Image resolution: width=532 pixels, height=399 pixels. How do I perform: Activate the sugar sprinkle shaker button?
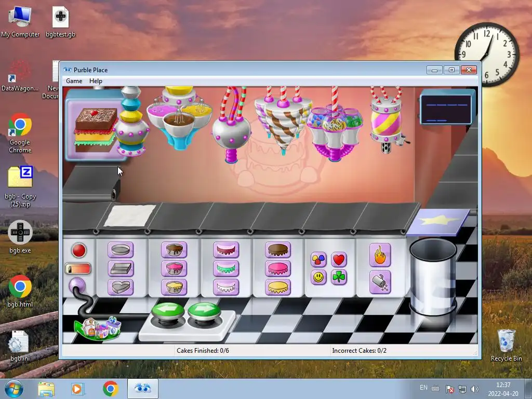coord(380,282)
